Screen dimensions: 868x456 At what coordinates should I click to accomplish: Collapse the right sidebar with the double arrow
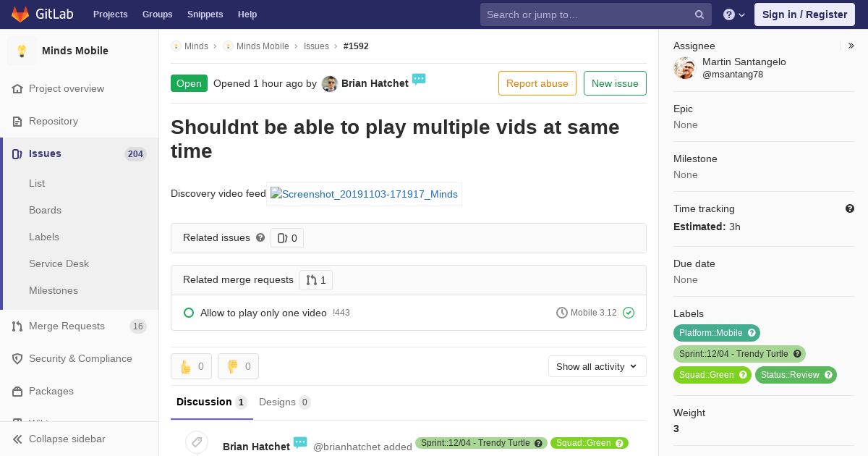[851, 46]
